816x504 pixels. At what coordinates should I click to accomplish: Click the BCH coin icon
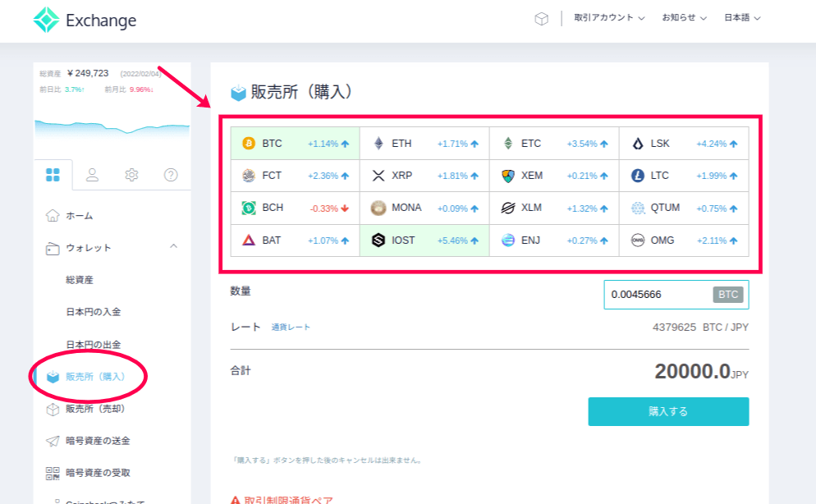(x=249, y=208)
